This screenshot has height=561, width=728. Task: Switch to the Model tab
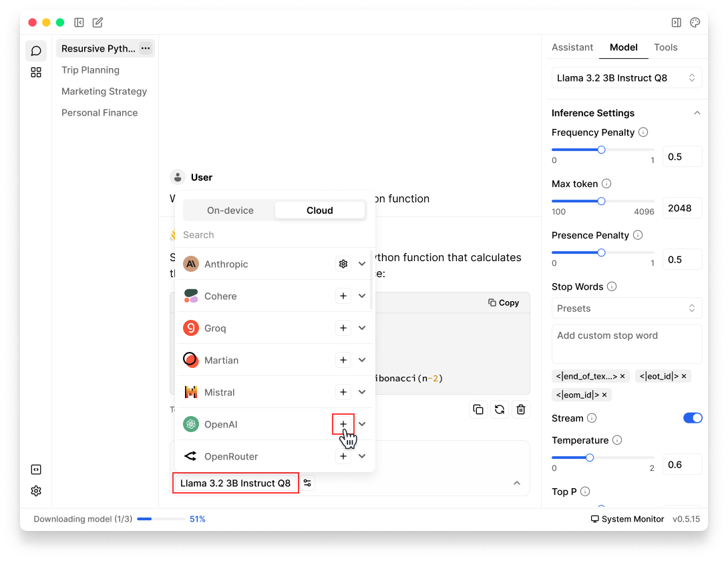click(x=624, y=47)
